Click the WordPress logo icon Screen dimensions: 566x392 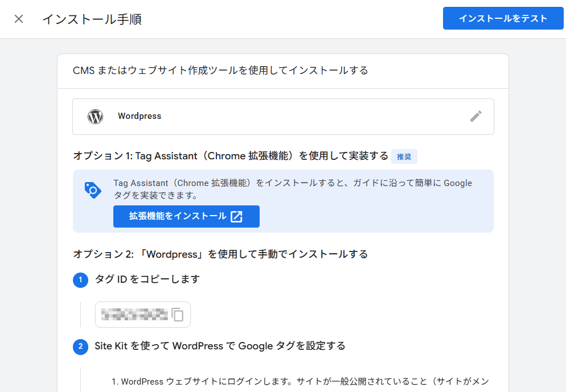tap(95, 117)
